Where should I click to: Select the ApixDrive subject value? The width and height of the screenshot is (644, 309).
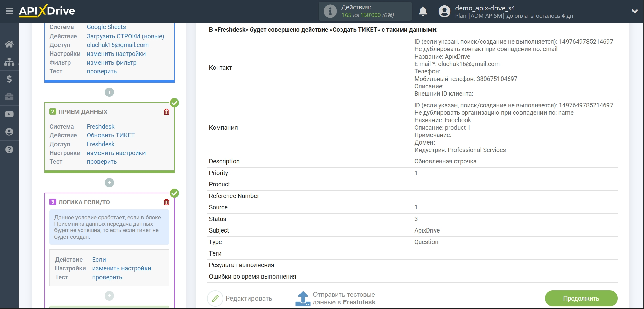427,230
